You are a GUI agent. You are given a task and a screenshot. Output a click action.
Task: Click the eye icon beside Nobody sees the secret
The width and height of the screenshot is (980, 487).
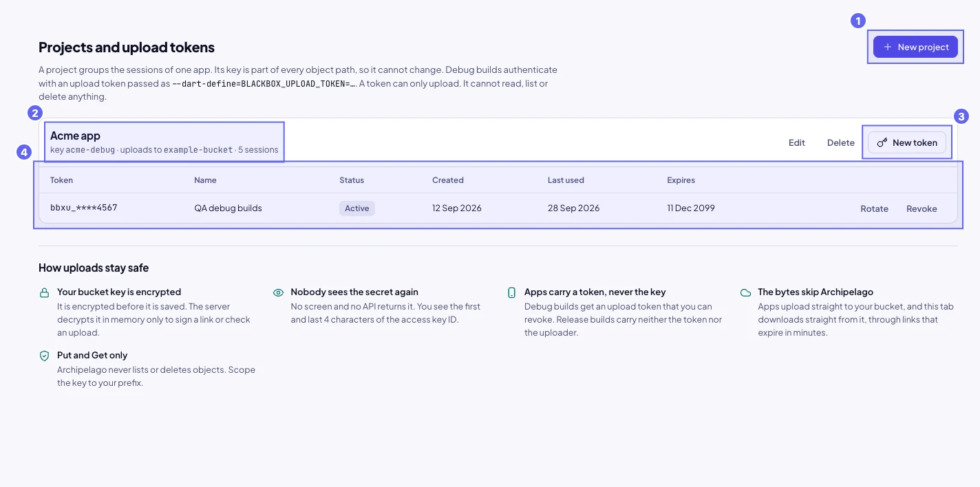click(x=278, y=292)
